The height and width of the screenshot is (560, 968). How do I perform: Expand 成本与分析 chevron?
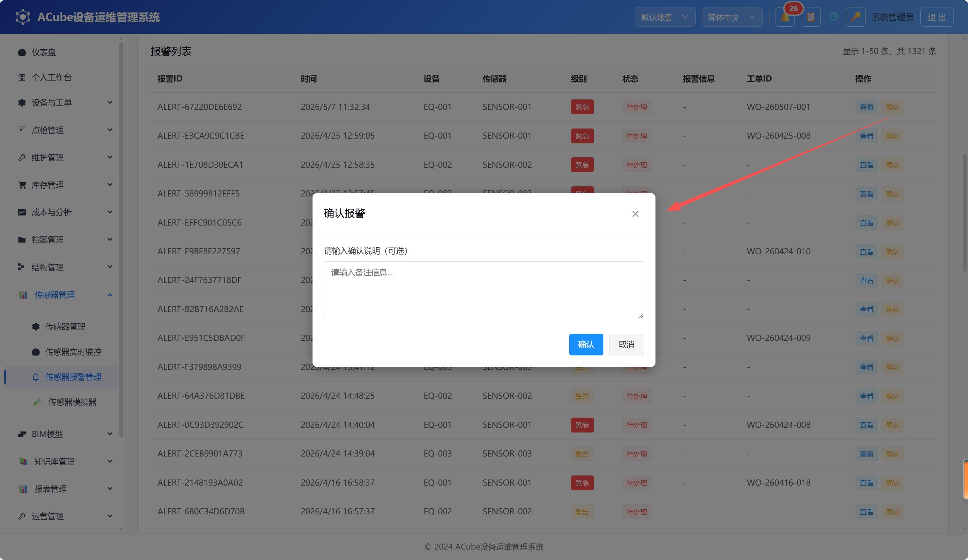[x=110, y=212]
